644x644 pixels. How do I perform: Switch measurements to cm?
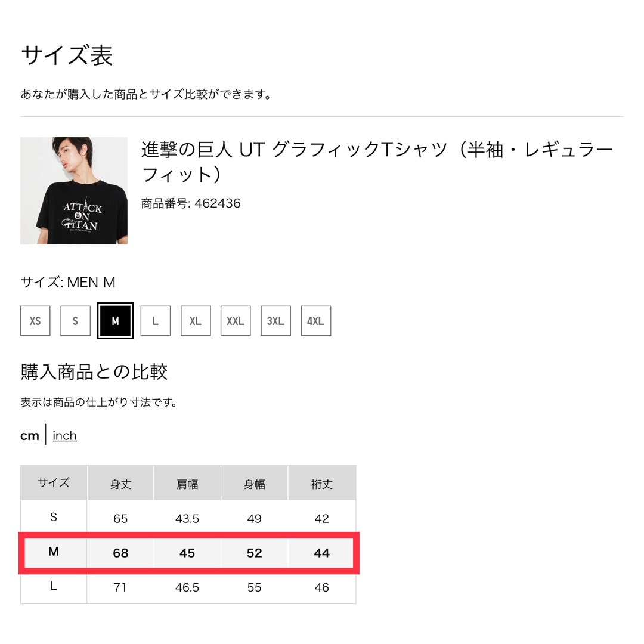30,435
